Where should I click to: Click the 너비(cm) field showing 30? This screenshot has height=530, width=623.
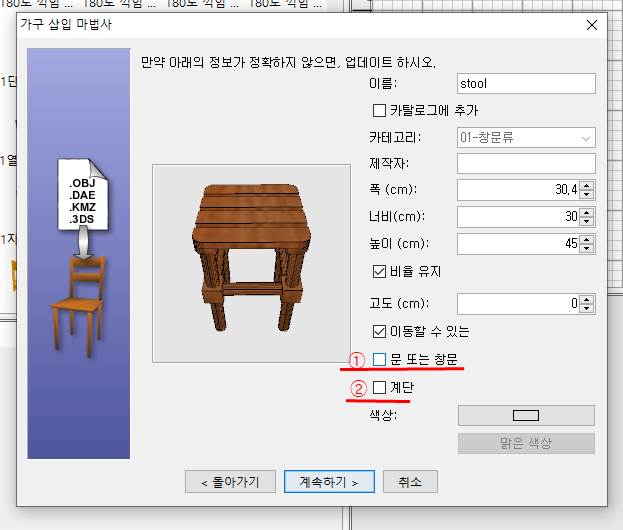tap(518, 217)
